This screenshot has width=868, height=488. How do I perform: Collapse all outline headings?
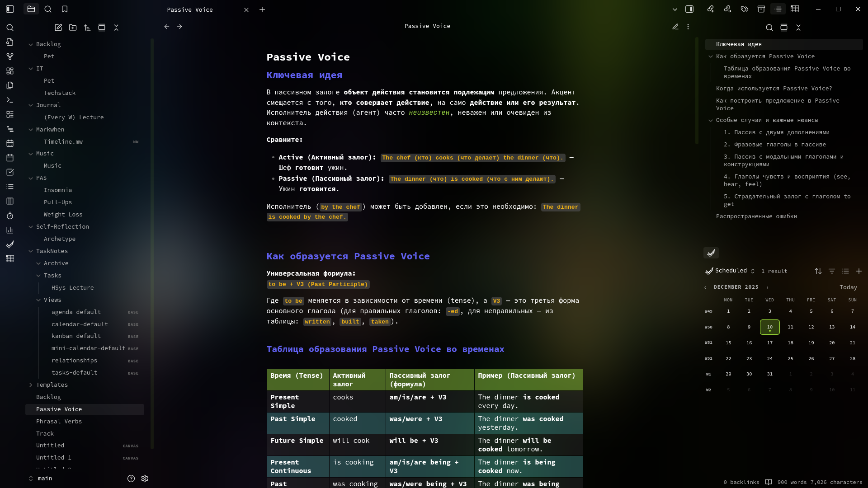(798, 28)
